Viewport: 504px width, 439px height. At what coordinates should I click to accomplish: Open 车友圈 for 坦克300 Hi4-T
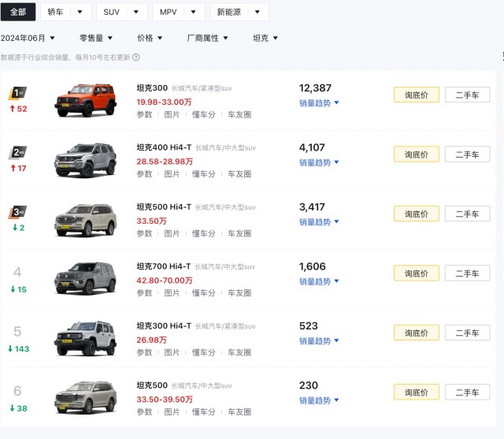click(x=239, y=353)
